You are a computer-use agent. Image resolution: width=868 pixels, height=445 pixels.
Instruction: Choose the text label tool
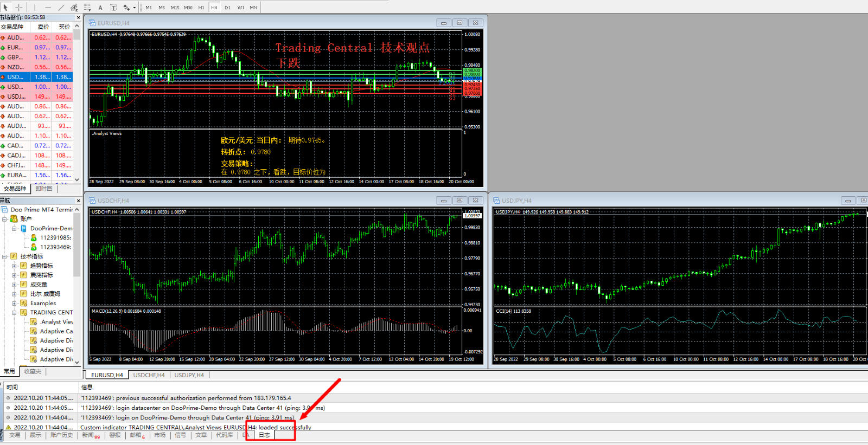(x=113, y=8)
